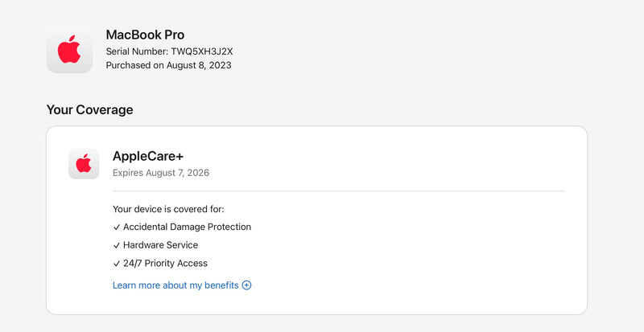644x332 pixels.
Task: Open the Learn more about my benefits link
Action: coord(175,285)
